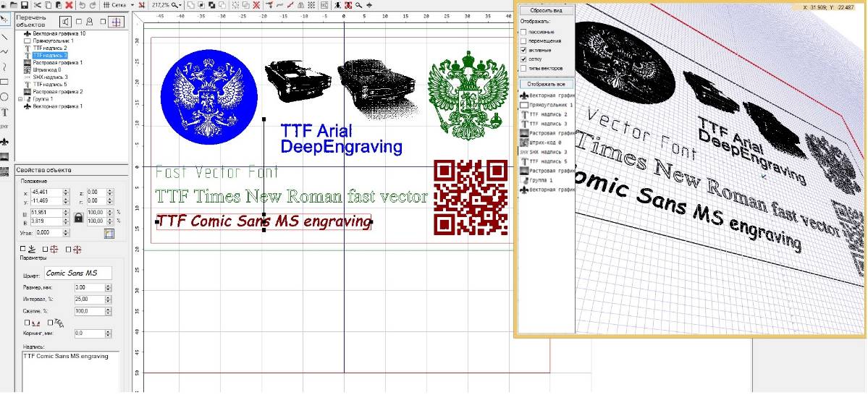
Task: Collapse the Группа 1 tree node
Action: [20, 99]
